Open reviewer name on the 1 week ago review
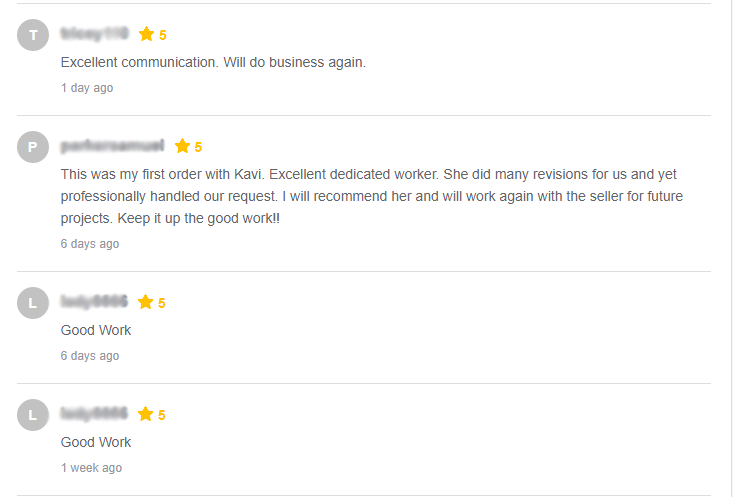This screenshot has height=497, width=733. click(x=94, y=415)
